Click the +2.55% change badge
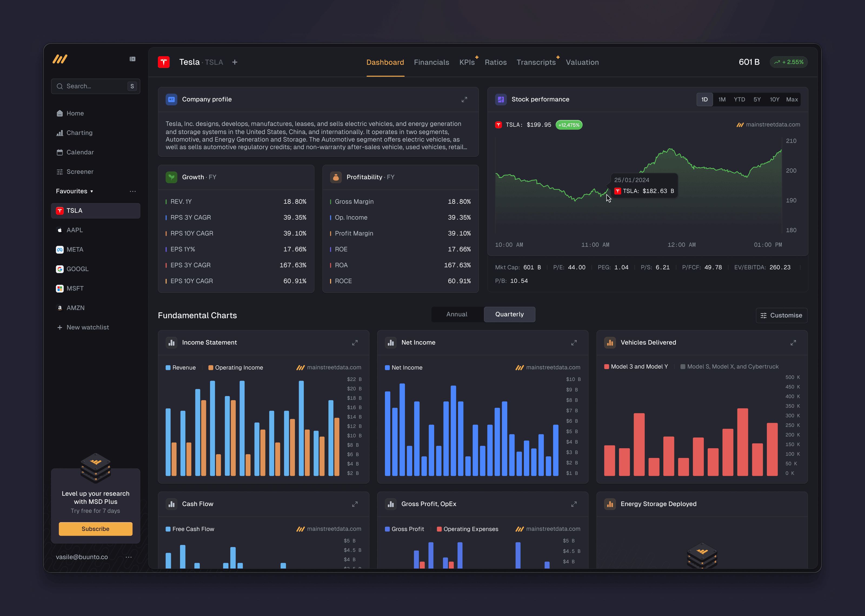 pos(789,62)
